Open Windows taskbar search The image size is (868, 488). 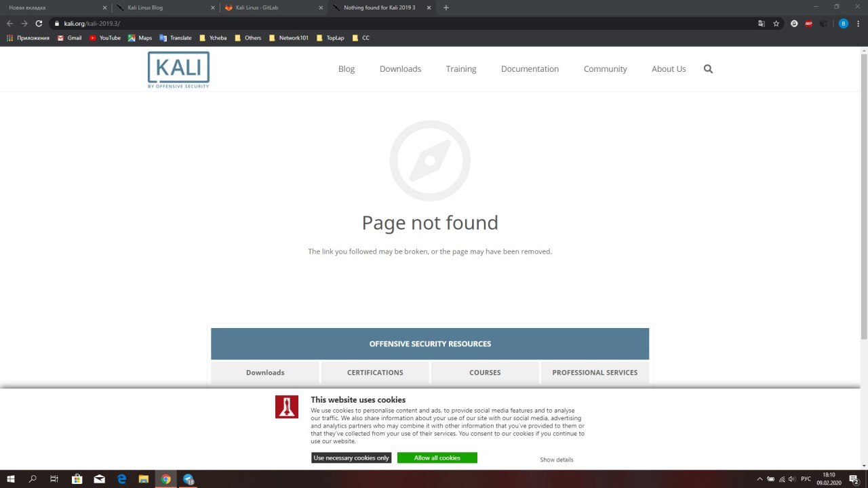click(x=33, y=479)
